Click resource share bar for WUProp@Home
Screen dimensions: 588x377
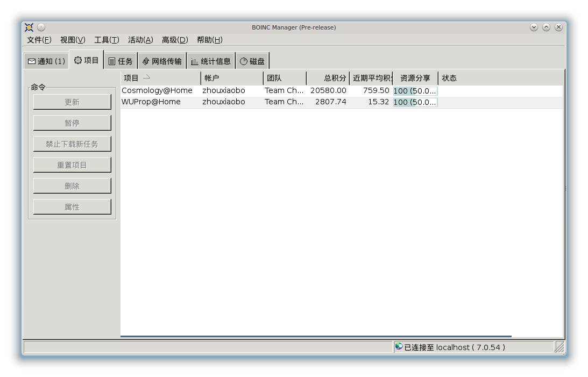415,102
